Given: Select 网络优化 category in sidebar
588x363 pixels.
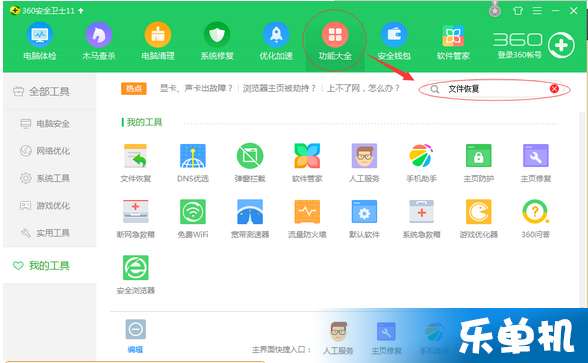Looking at the screenshot, I should (45, 151).
